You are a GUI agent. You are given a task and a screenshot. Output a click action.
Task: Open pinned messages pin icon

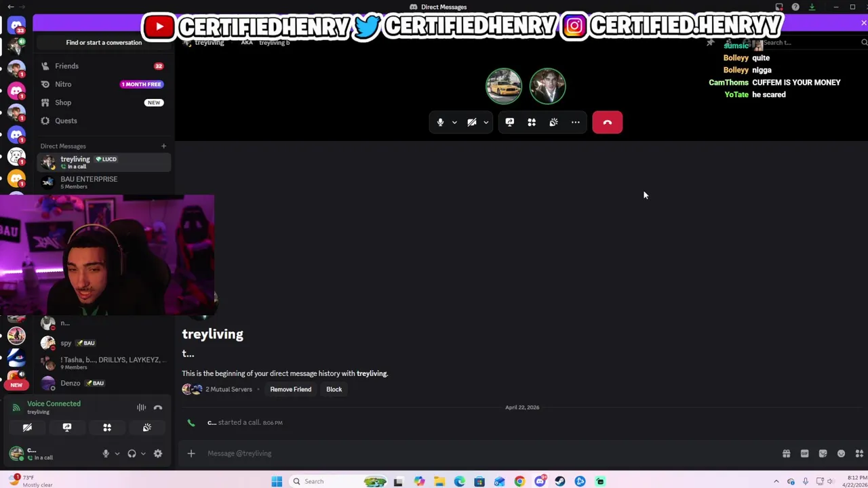point(710,43)
